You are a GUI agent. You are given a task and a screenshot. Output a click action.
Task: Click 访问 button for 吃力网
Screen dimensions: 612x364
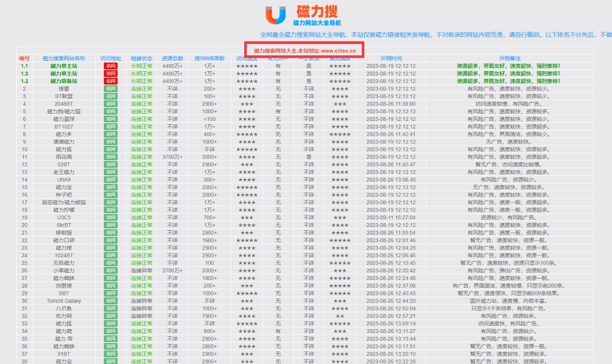[110, 315]
